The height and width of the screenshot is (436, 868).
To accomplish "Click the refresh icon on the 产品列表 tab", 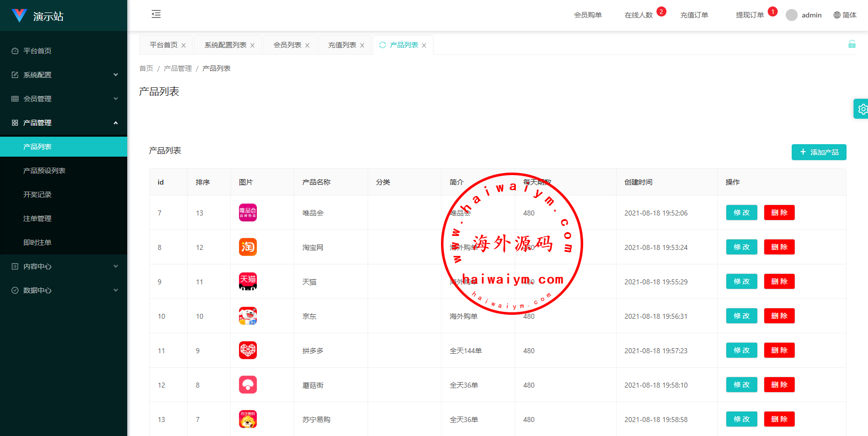I will [383, 45].
